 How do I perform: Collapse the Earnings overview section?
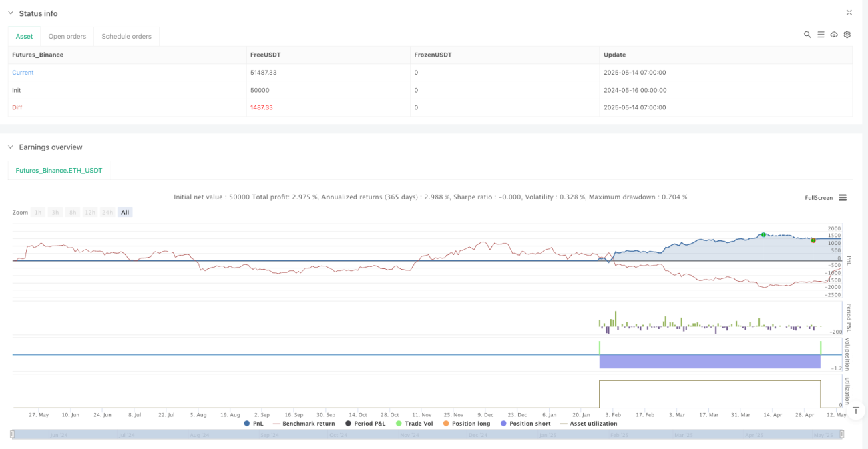tap(11, 147)
